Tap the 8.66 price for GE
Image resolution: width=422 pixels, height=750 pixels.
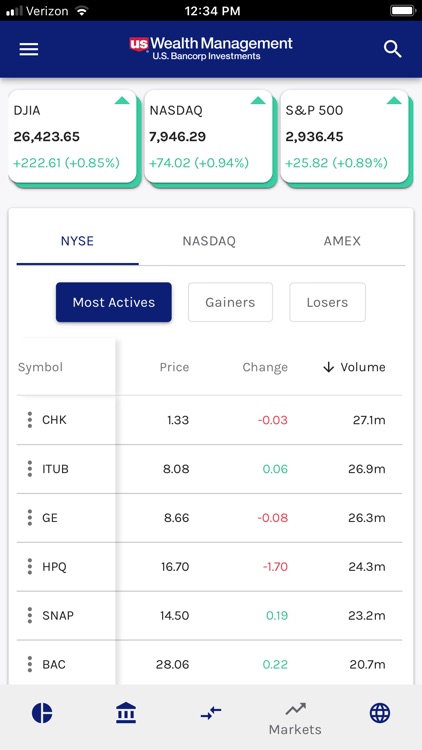tap(177, 518)
